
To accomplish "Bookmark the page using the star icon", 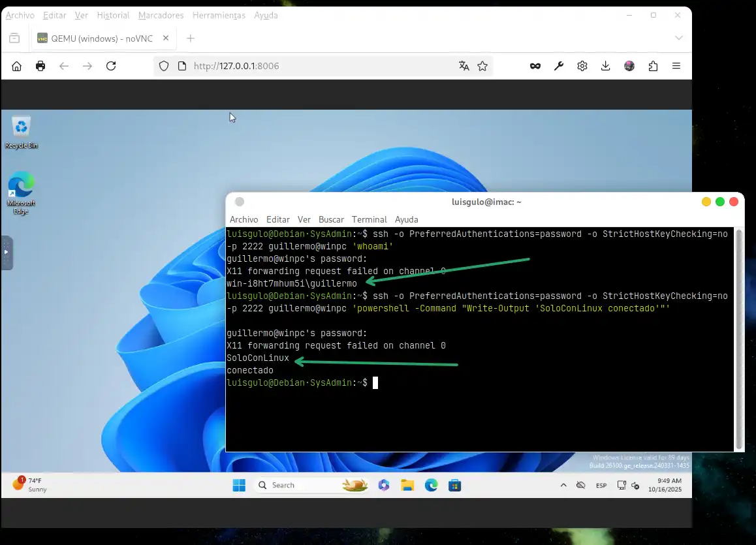I will click(482, 66).
